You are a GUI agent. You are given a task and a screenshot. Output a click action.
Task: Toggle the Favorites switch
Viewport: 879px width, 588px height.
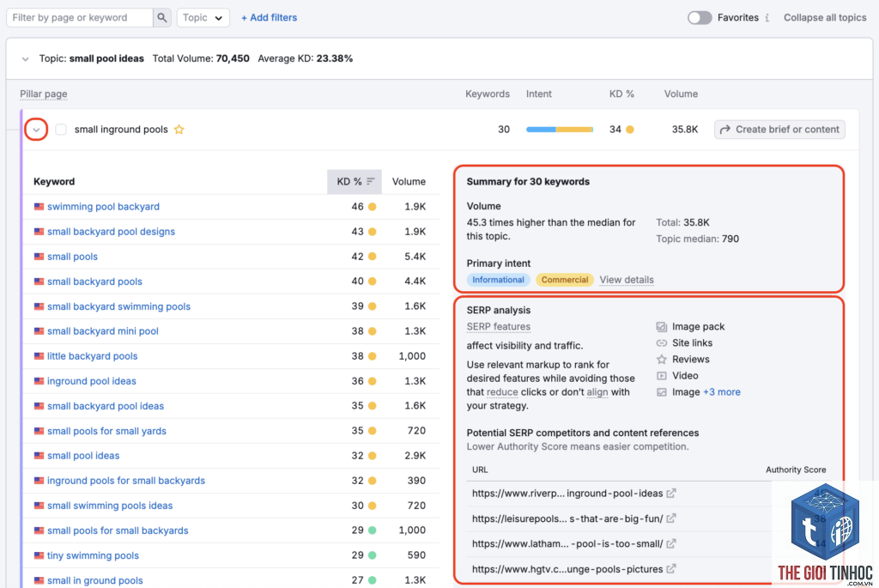pyautogui.click(x=699, y=17)
